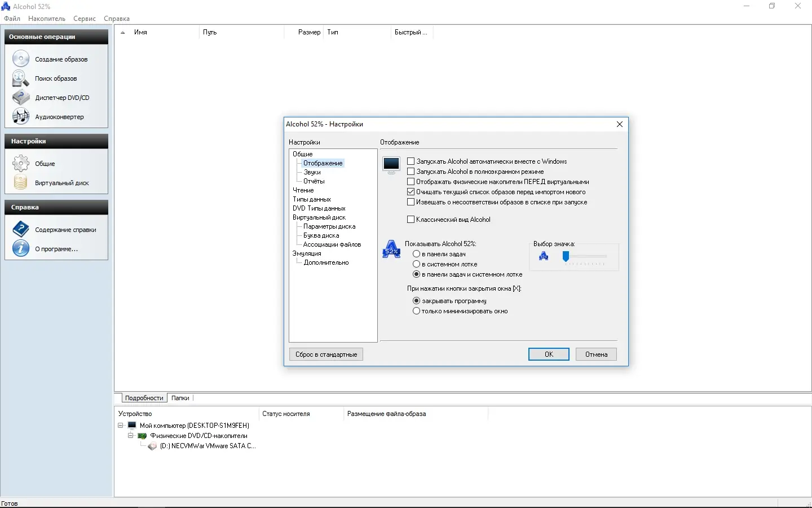
Task: Select Ассоциации файлов in settings tree
Action: pyautogui.click(x=332, y=244)
